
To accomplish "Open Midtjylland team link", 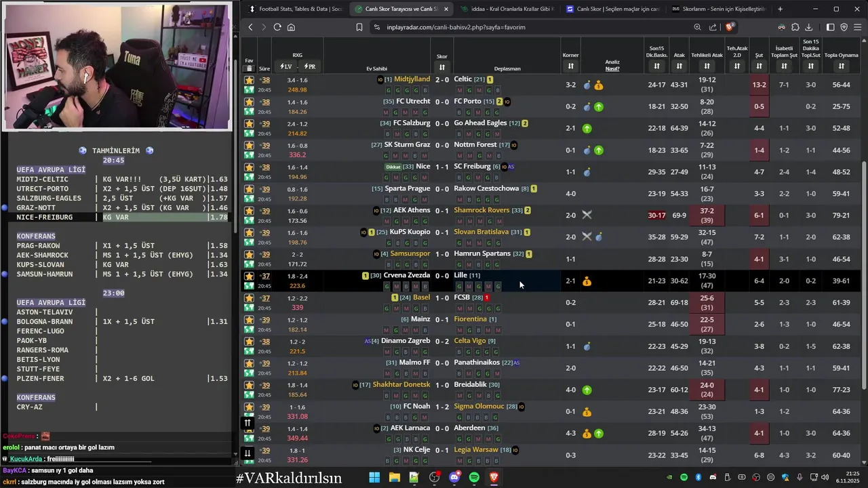I will tap(412, 79).
